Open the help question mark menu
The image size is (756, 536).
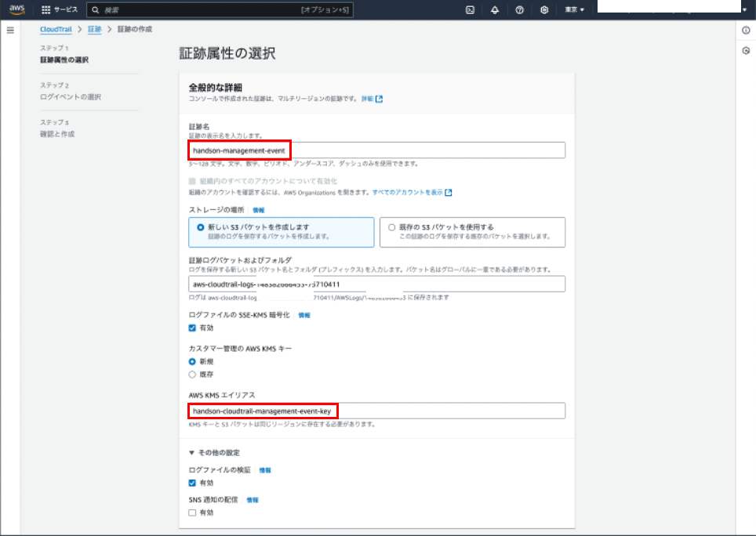pyautogui.click(x=519, y=9)
